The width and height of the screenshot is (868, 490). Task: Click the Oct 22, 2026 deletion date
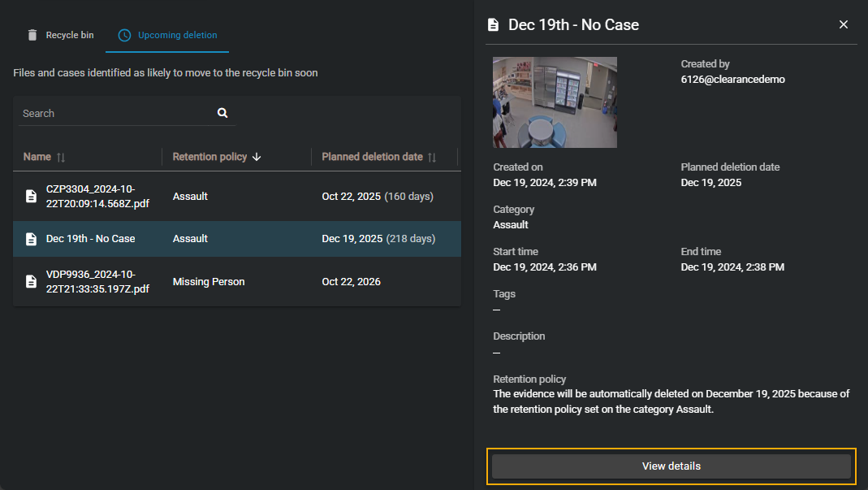pyautogui.click(x=351, y=282)
